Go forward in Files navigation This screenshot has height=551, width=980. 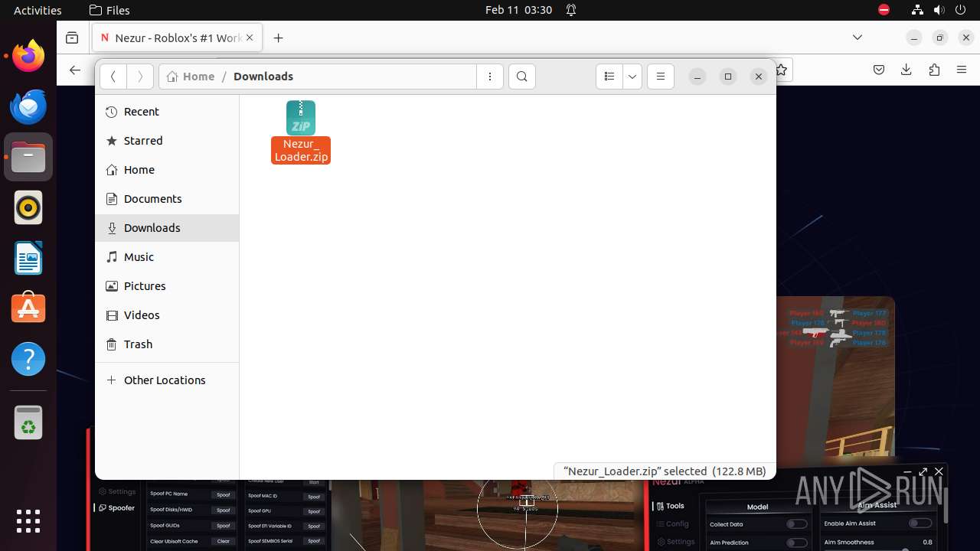pyautogui.click(x=139, y=77)
